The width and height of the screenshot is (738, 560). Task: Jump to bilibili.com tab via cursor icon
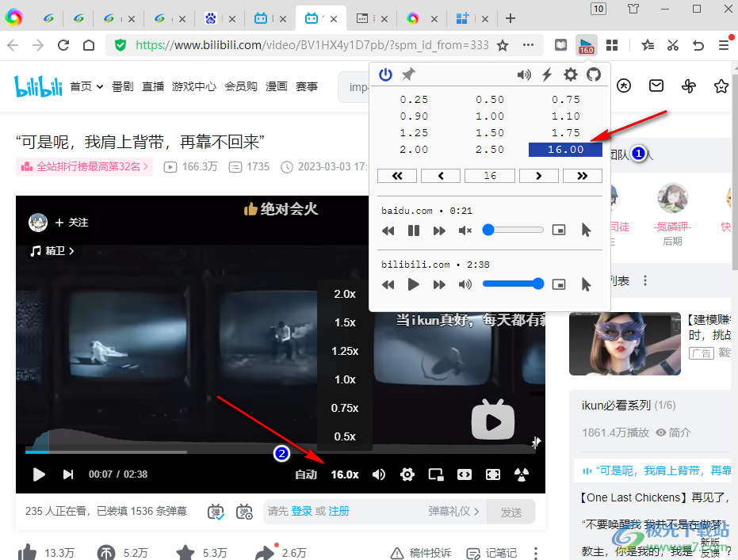coord(586,284)
